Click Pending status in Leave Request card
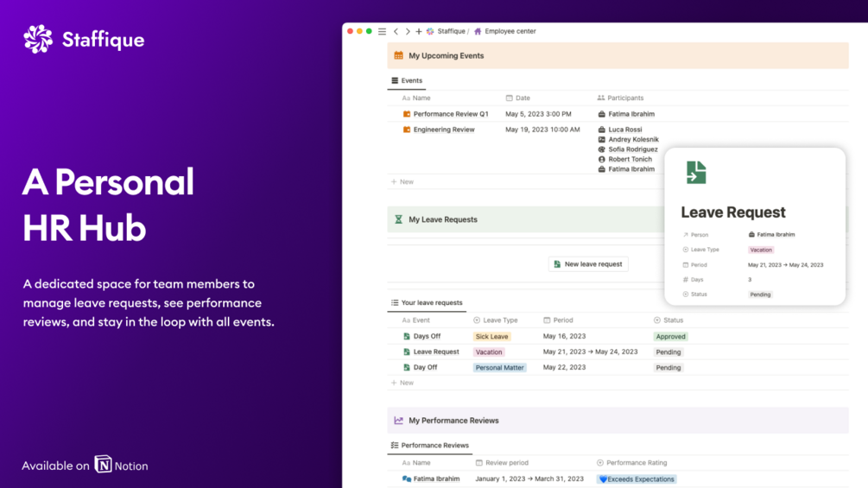The height and width of the screenshot is (488, 868). [760, 295]
